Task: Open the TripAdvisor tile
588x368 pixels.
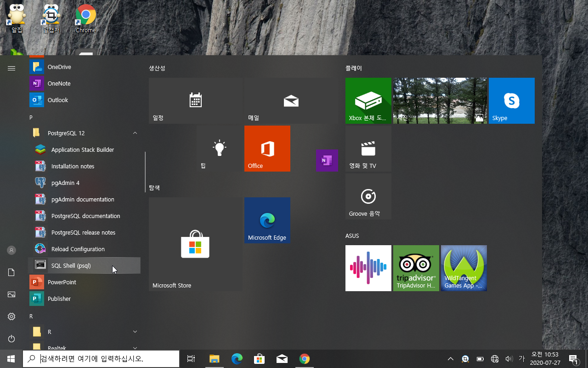Action: (x=416, y=268)
